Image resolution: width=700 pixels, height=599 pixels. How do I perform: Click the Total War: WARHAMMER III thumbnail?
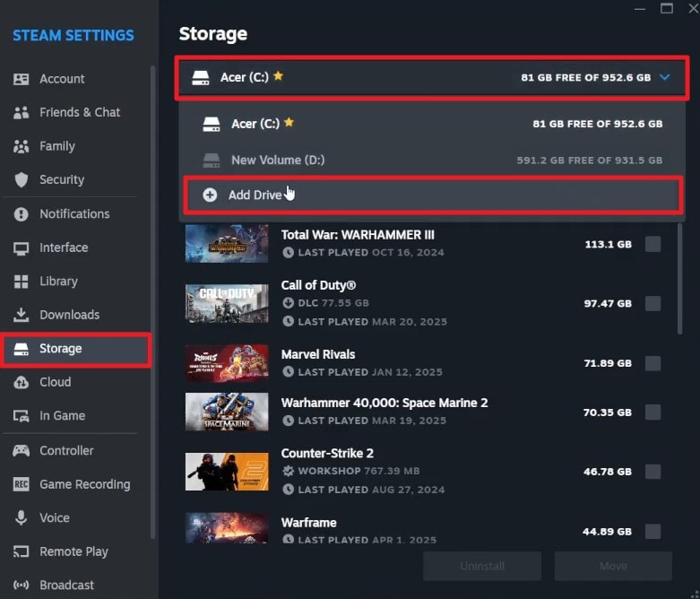[x=227, y=244]
